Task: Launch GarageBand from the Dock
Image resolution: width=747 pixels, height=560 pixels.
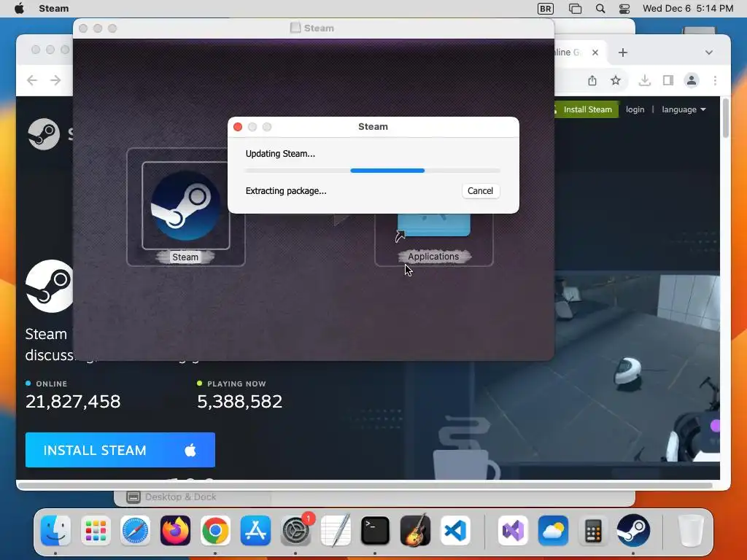Action: pyautogui.click(x=415, y=531)
